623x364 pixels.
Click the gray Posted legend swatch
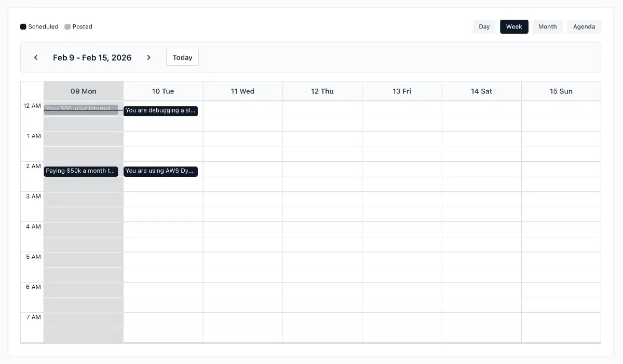67,26
